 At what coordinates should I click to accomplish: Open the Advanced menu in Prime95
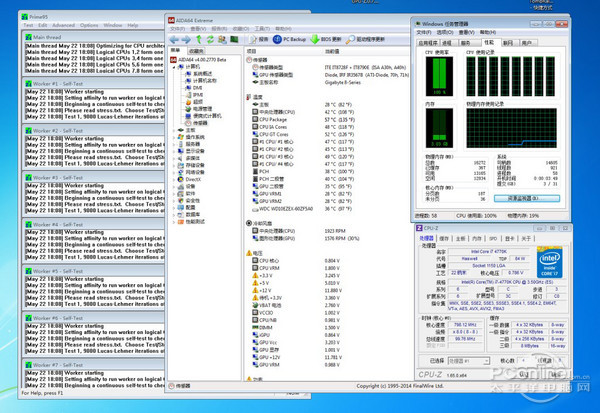(62, 23)
